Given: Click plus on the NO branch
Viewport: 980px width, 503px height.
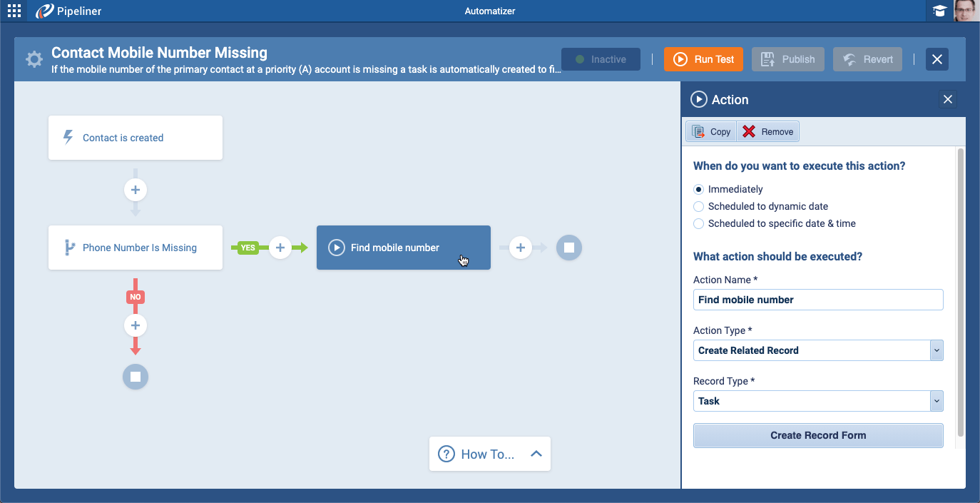Looking at the screenshot, I should 136,326.
